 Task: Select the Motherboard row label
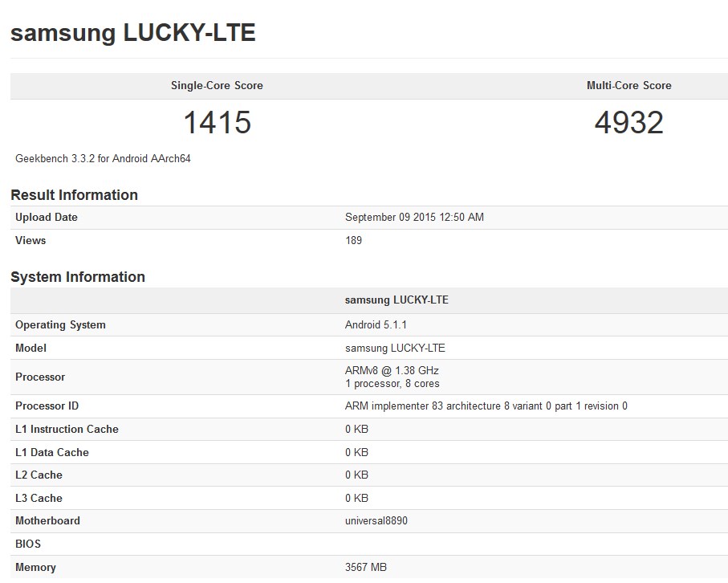point(47,520)
